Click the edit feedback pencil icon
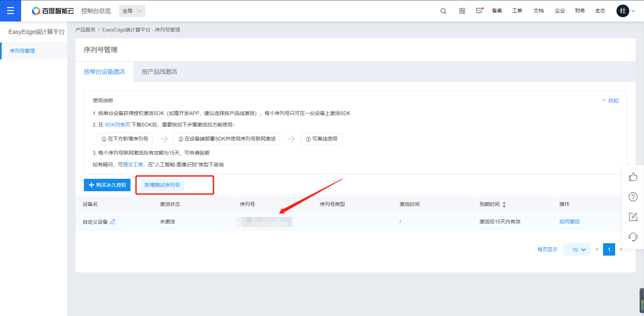This screenshot has width=644, height=316. coord(633,217)
